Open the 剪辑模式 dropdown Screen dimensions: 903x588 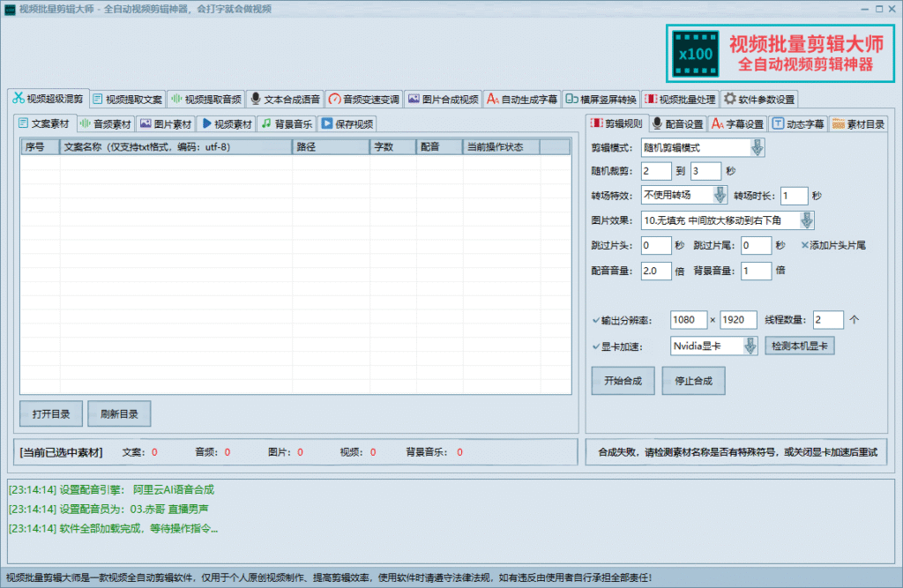[x=757, y=147]
